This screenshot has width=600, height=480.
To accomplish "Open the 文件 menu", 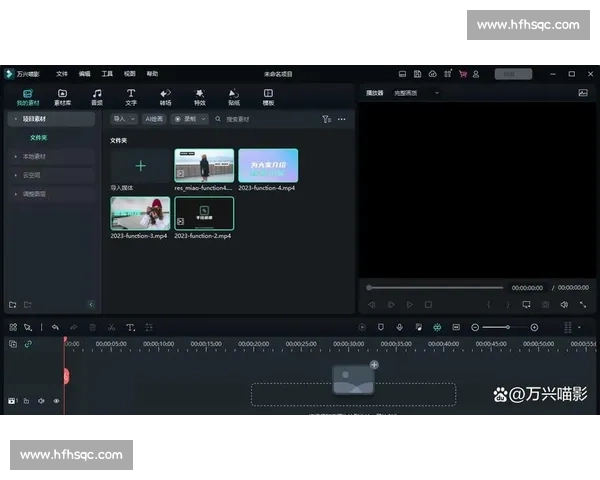I will click(62, 74).
